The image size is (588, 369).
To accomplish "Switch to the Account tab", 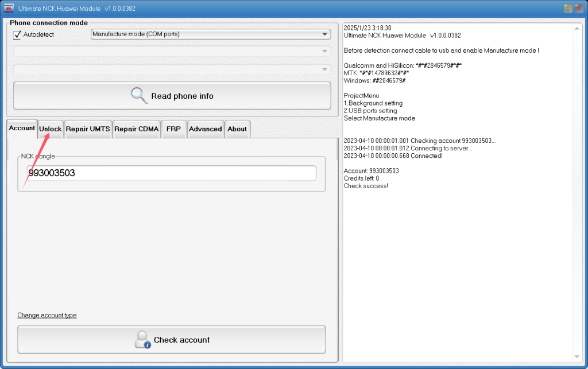I will 22,128.
